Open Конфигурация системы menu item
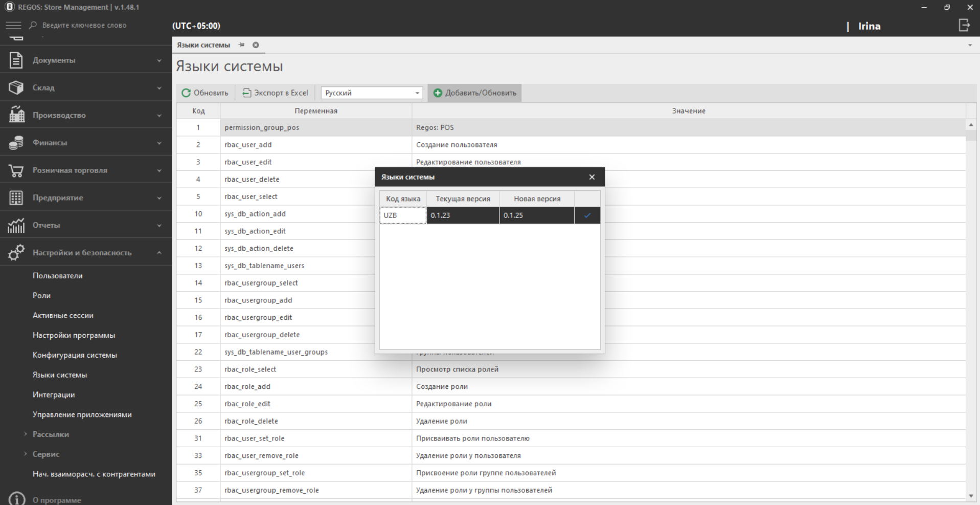This screenshot has height=505, width=980. point(75,355)
